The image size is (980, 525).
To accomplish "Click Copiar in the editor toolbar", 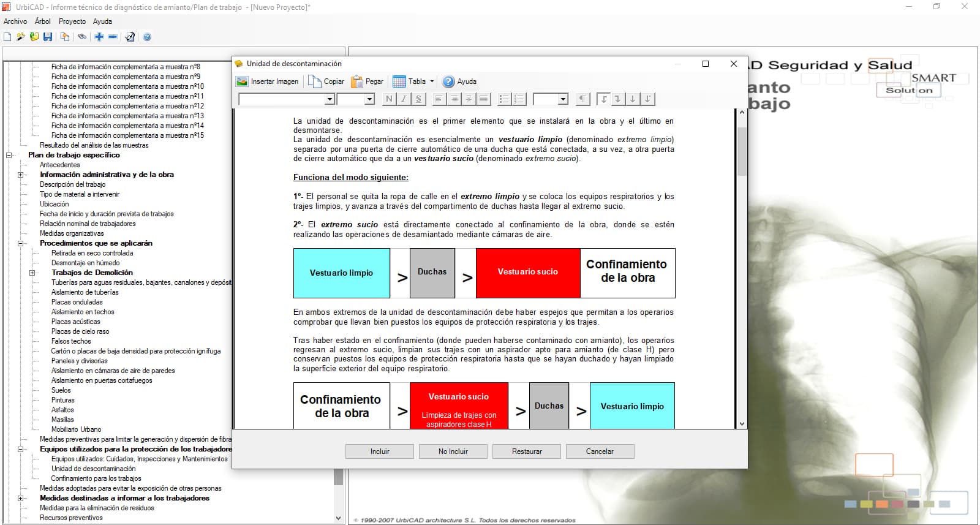I will 326,81.
